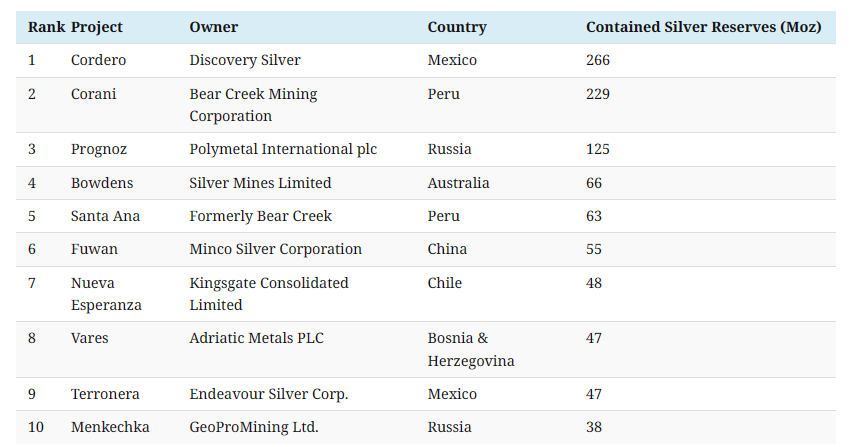The height and width of the screenshot is (447, 856).
Task: Click the Adriatic Metals PLC cell
Action: tap(256, 338)
